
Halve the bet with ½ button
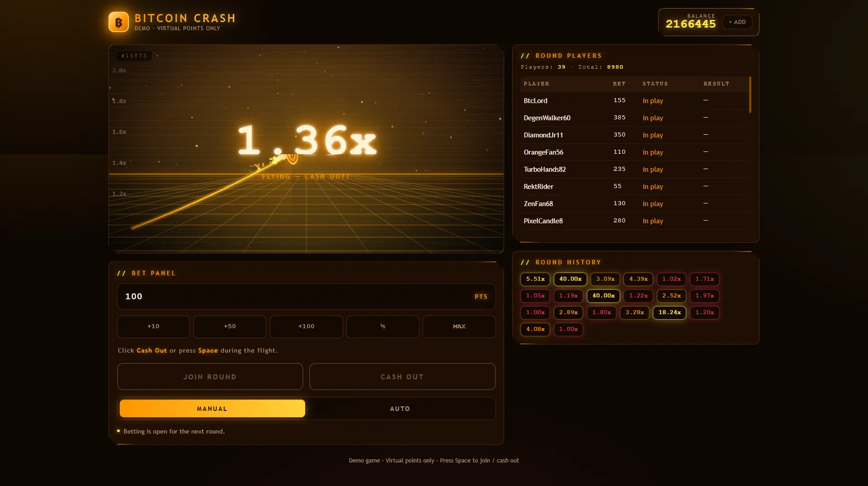382,326
